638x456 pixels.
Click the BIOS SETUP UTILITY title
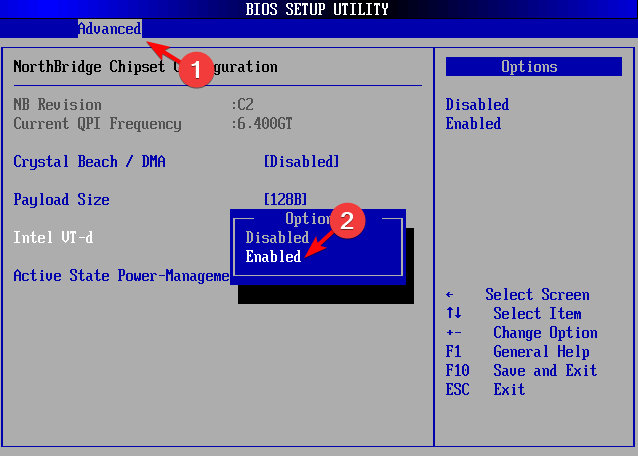click(x=317, y=9)
